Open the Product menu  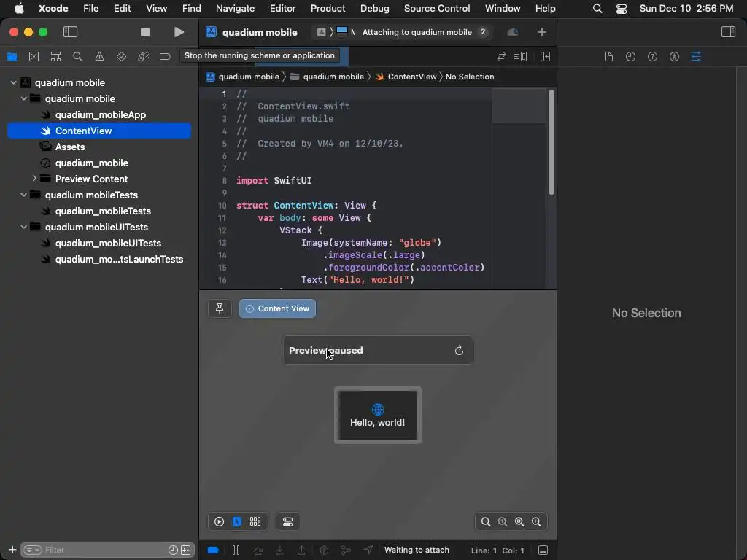pyautogui.click(x=328, y=8)
